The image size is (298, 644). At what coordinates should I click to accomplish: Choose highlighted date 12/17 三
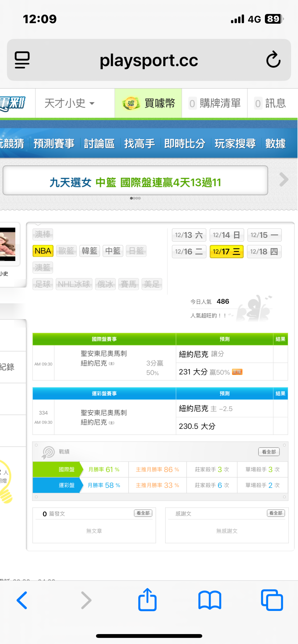click(x=227, y=252)
